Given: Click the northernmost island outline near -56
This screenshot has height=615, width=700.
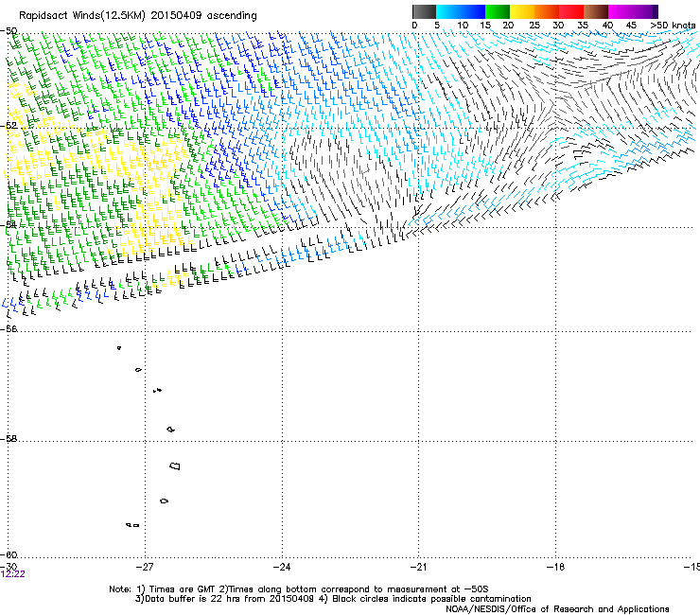Looking at the screenshot, I should 119,348.
